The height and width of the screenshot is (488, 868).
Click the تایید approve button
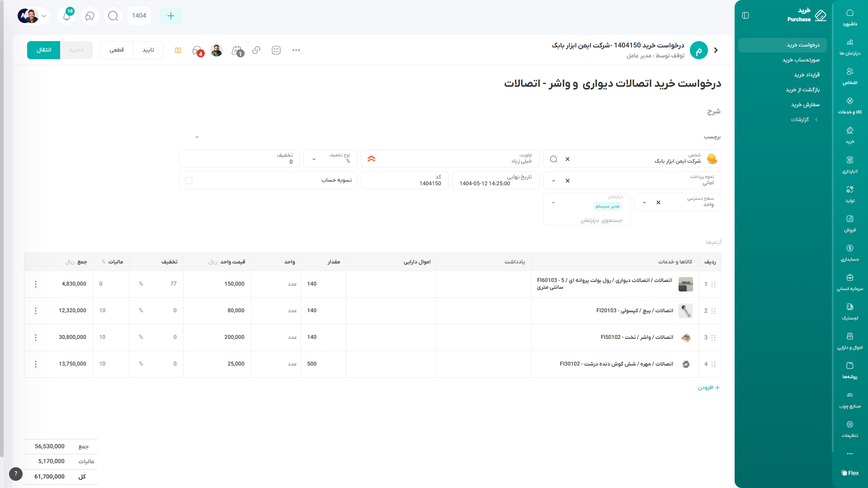148,50
